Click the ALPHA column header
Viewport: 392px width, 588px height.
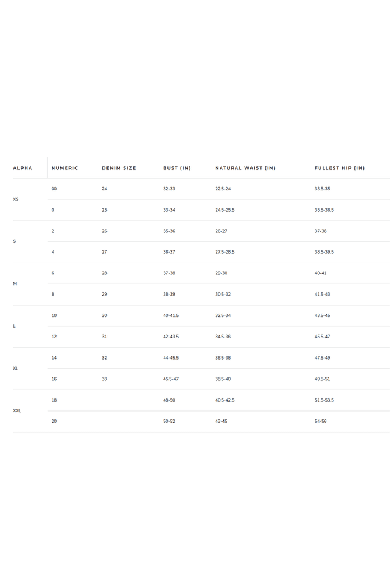[x=22, y=168]
